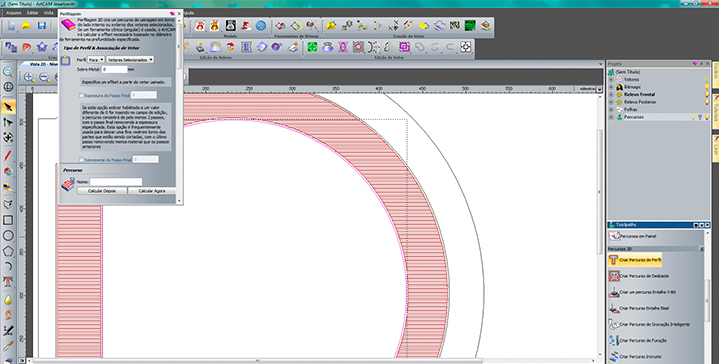Toggle Relevo Frontal visibility light bulb
The height and width of the screenshot is (364, 719).
point(707,94)
